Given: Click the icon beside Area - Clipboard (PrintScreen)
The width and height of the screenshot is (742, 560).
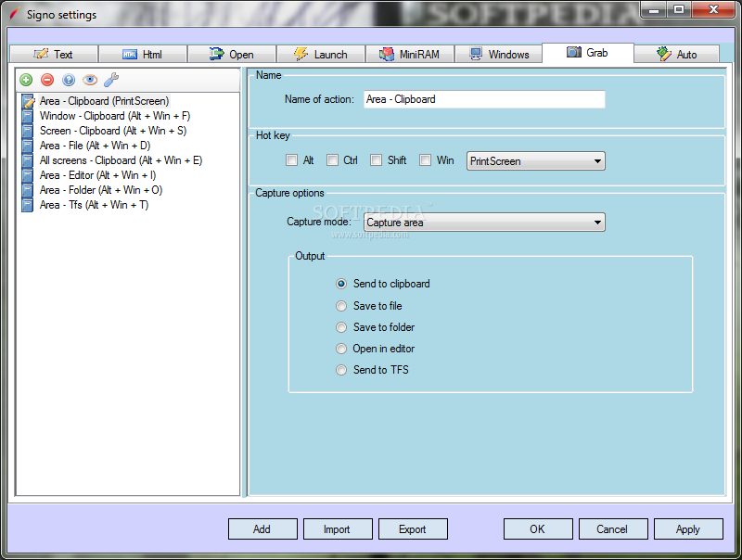Looking at the screenshot, I should pyautogui.click(x=28, y=101).
